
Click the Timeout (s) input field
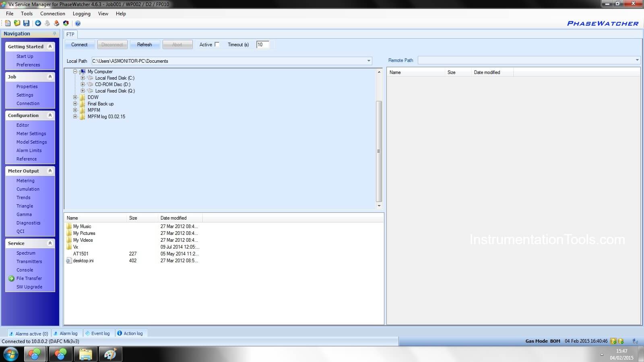coord(262,45)
